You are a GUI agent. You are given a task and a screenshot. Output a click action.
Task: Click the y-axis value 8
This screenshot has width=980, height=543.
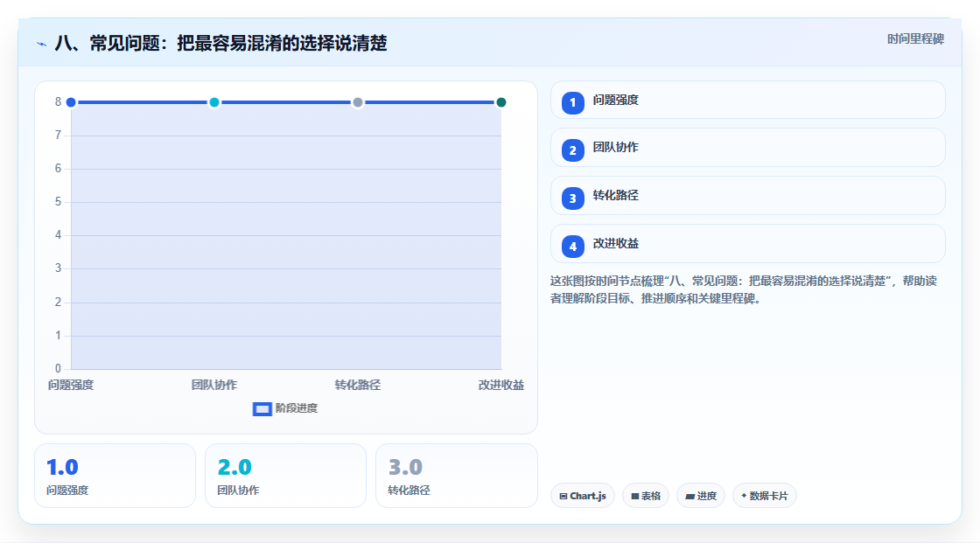pos(58,101)
